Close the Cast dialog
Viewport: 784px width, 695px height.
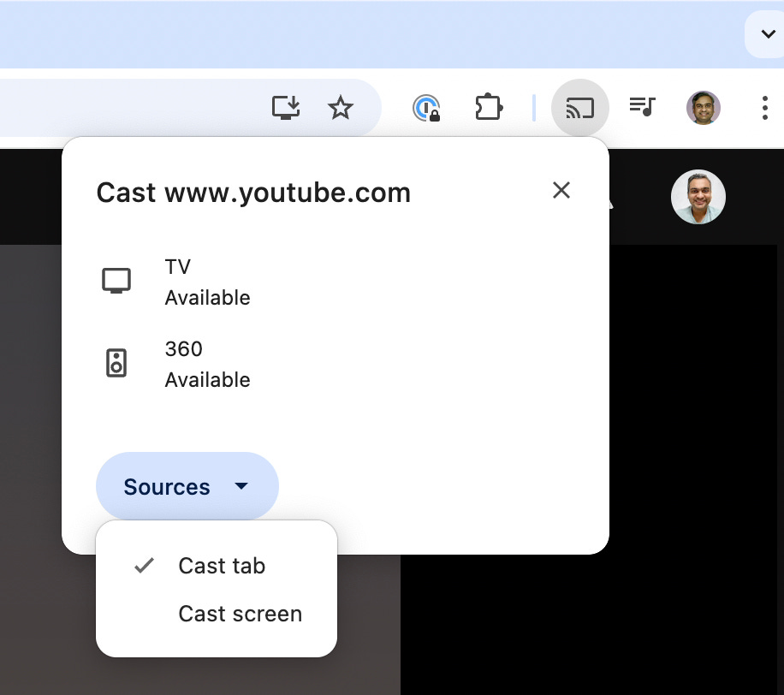[x=561, y=190]
